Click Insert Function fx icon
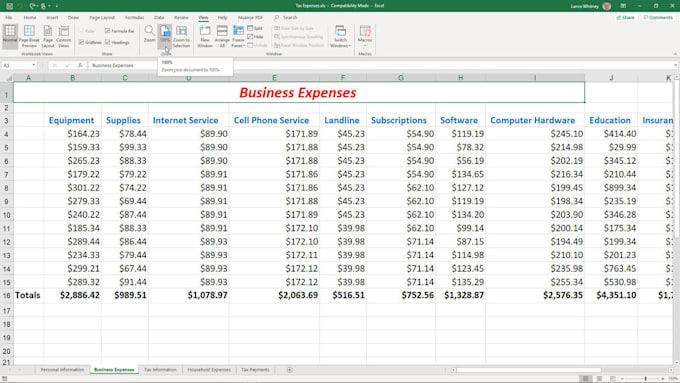This screenshot has width=680, height=383. coord(80,65)
